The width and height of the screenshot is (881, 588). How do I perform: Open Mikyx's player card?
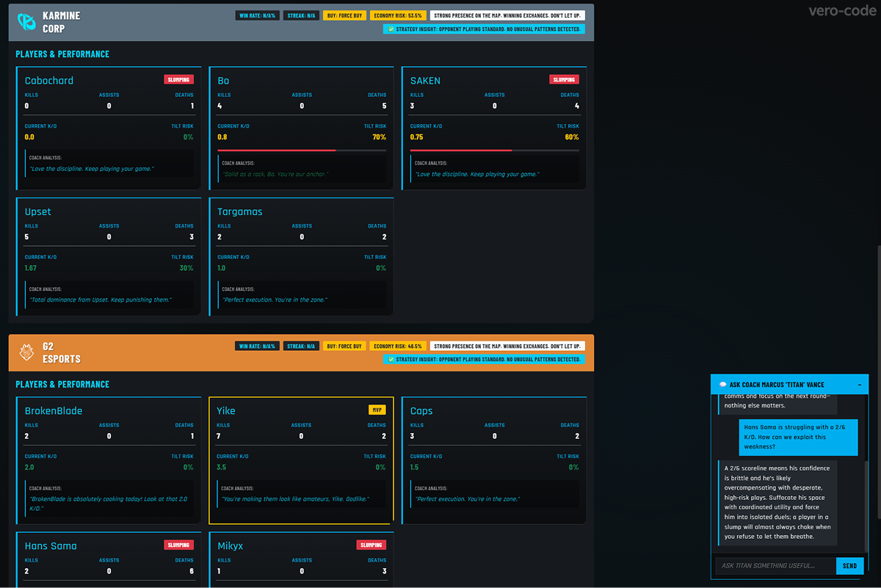click(x=301, y=560)
